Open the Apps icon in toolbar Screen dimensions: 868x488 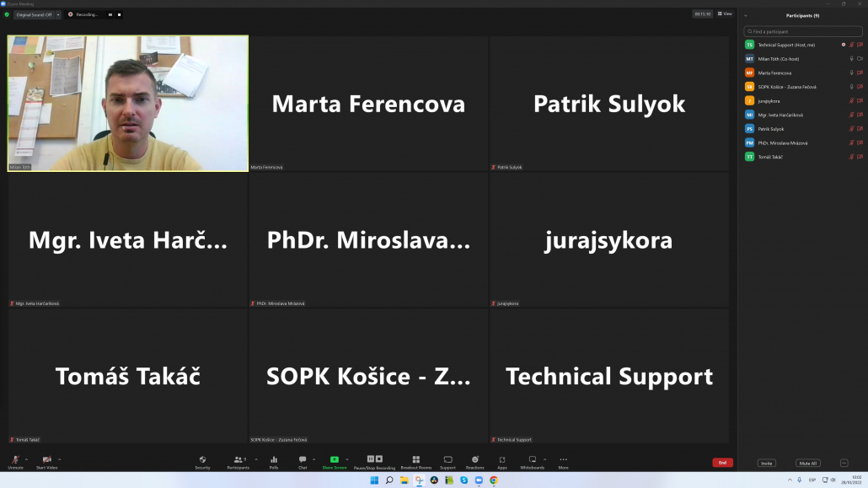(502, 460)
